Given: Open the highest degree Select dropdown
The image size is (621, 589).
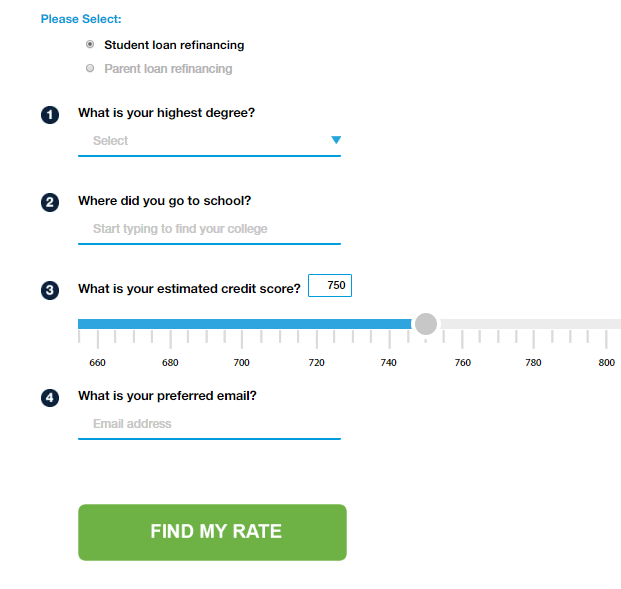Looking at the screenshot, I should point(209,141).
